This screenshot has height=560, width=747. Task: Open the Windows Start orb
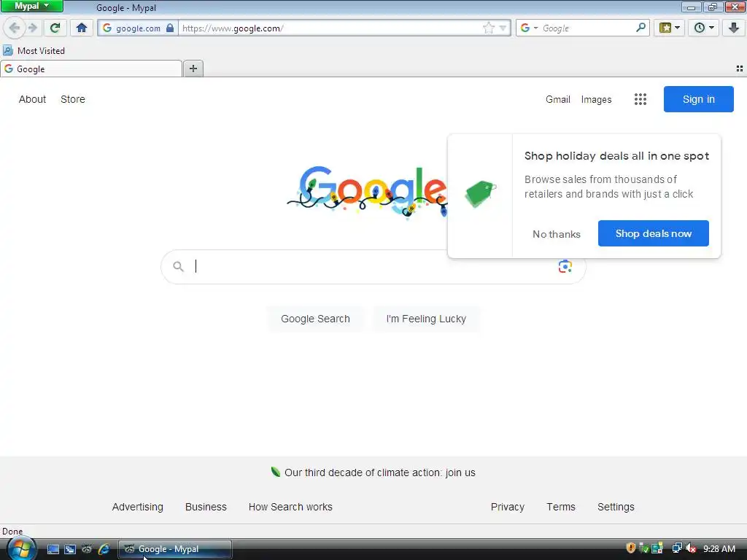tap(21, 549)
